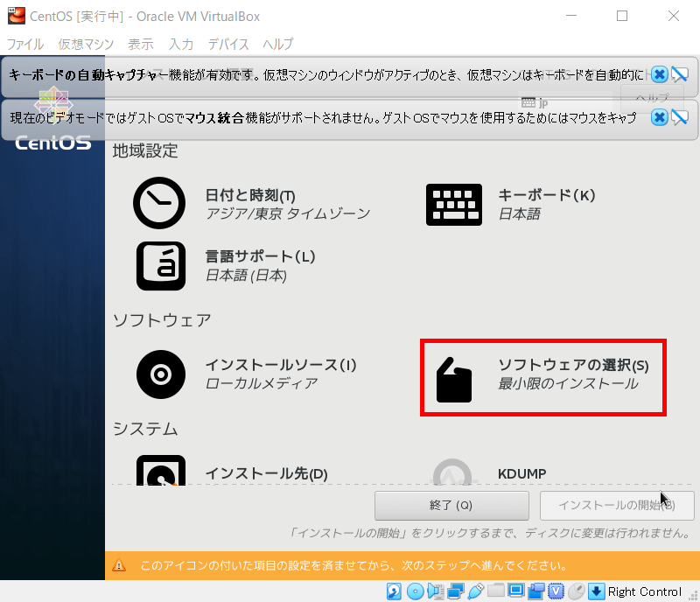This screenshot has width=700, height=602.
Task: Click the 言語サポート(L) label
Action: pyautogui.click(x=260, y=256)
